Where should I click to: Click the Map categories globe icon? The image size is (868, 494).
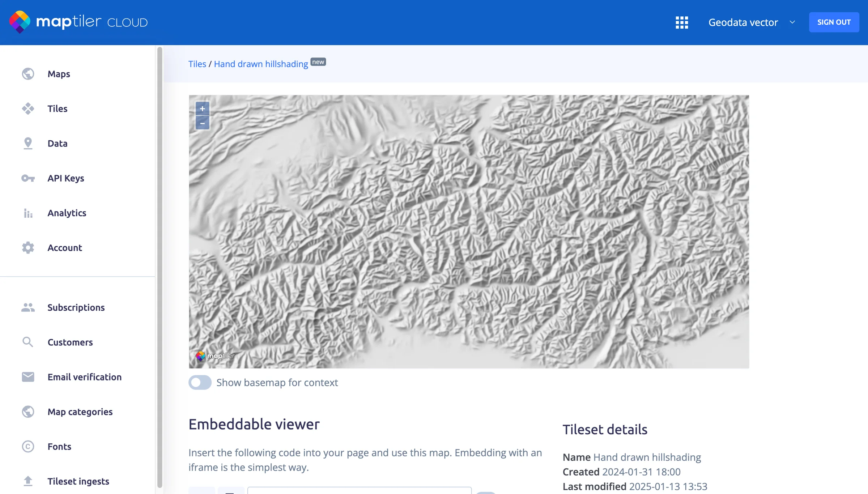click(x=28, y=412)
